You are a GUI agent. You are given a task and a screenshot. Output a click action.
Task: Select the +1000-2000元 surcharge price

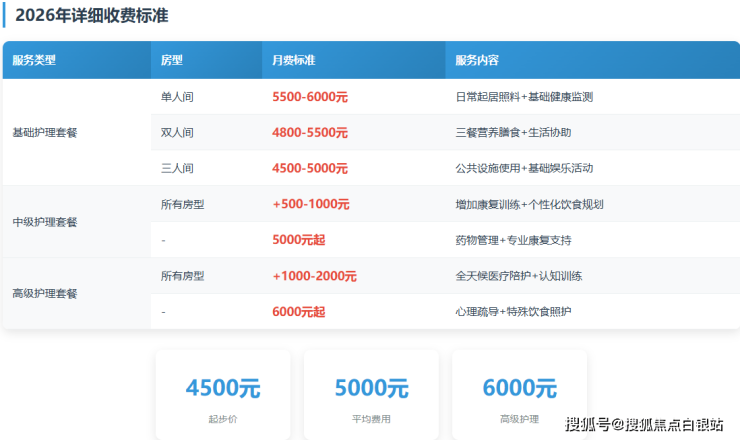click(314, 276)
